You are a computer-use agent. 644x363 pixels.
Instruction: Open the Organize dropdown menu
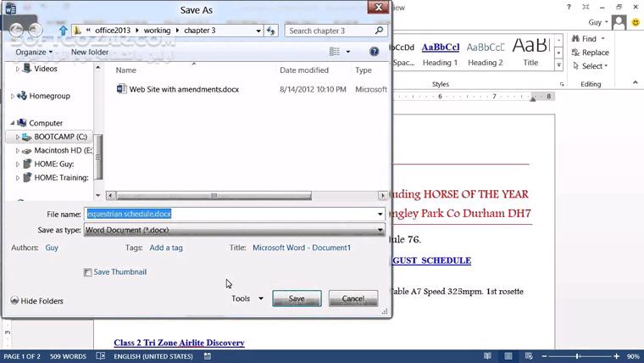tap(34, 53)
